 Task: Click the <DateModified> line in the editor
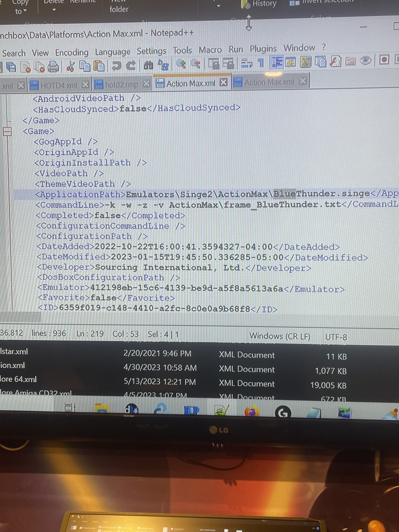[203, 257]
